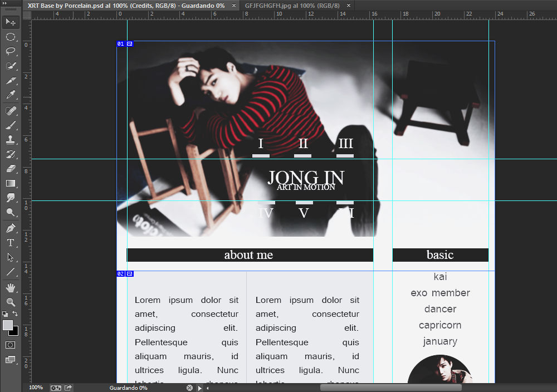Toggle Quick Mask mode
The image size is (557, 392).
10,345
